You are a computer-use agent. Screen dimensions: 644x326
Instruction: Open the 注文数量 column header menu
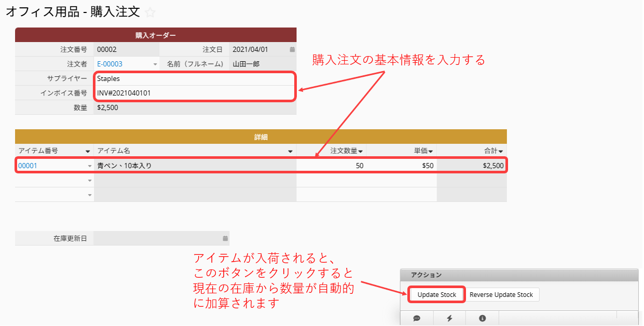click(360, 151)
